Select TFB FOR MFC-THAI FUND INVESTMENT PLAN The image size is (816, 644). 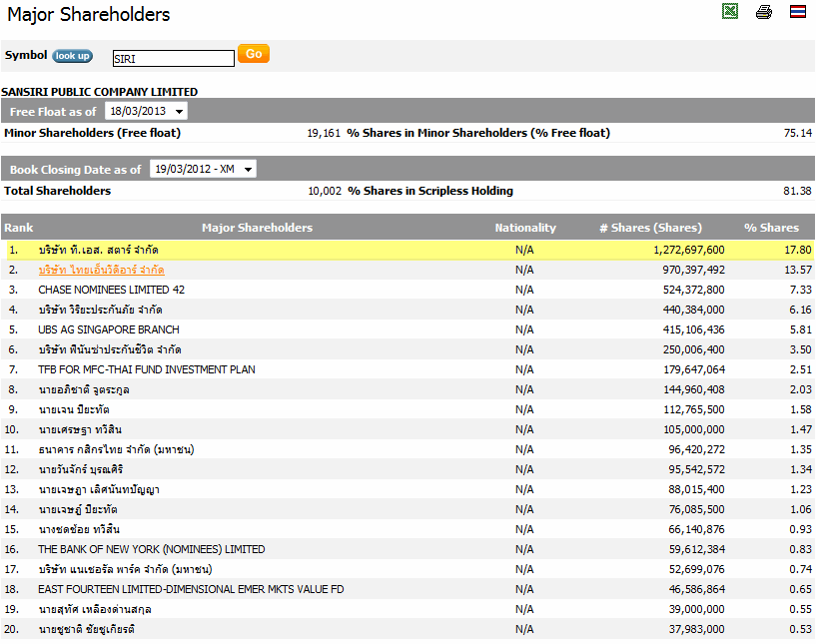[147, 369]
